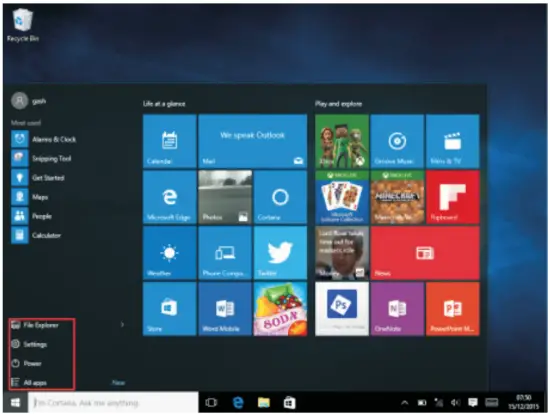Open Settings from Start menu
550x414 pixels.
click(29, 344)
